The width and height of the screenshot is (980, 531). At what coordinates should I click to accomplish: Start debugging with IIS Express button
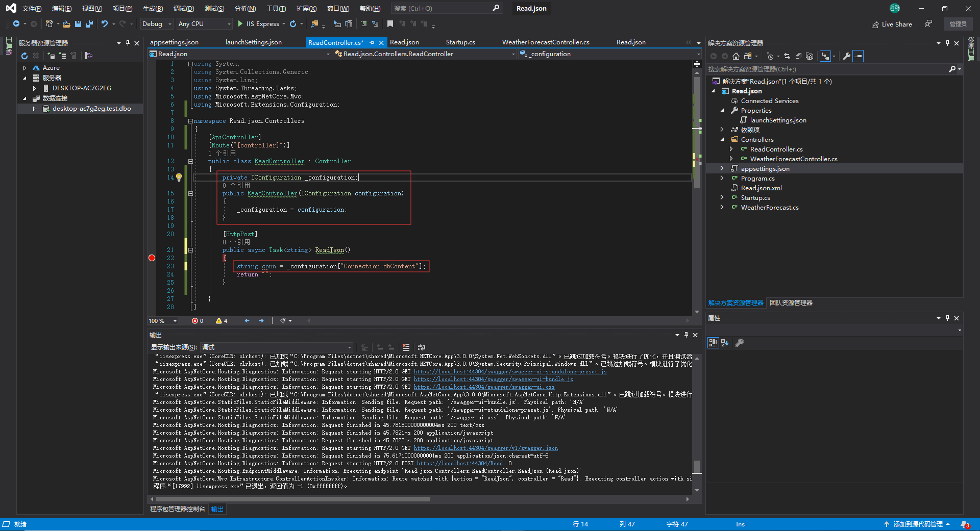pyautogui.click(x=259, y=24)
